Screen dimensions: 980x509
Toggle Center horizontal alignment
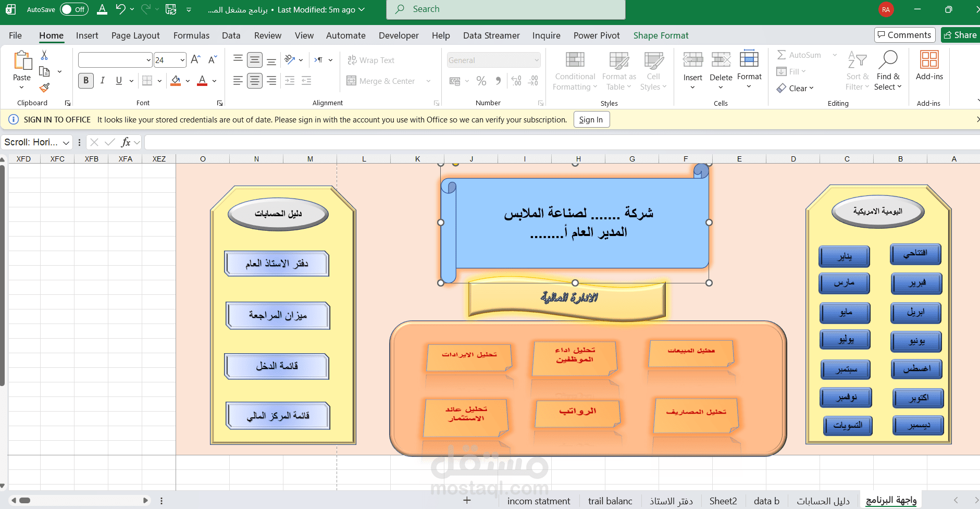point(255,80)
